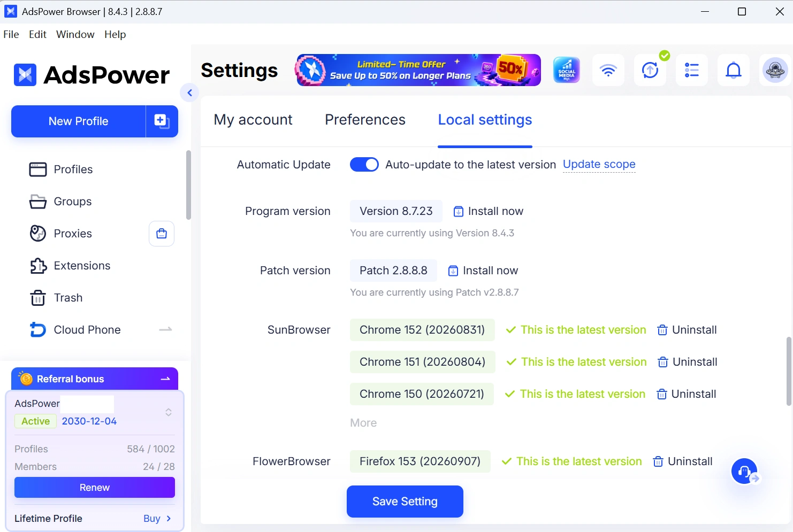Click the batch create profile icon
Screen dimensions: 793x532
pos(162,121)
